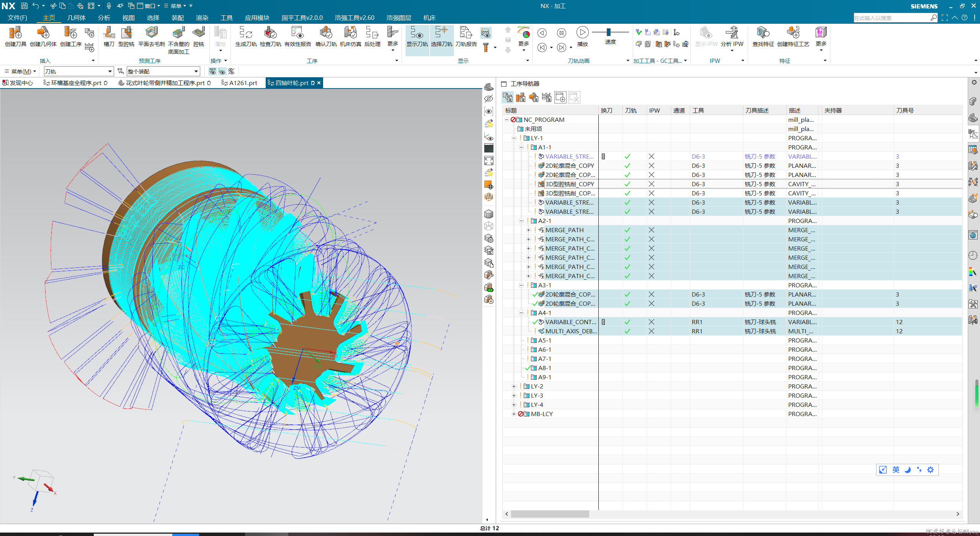
Task: Toggle full screen icon near search box
Action: 945,18
